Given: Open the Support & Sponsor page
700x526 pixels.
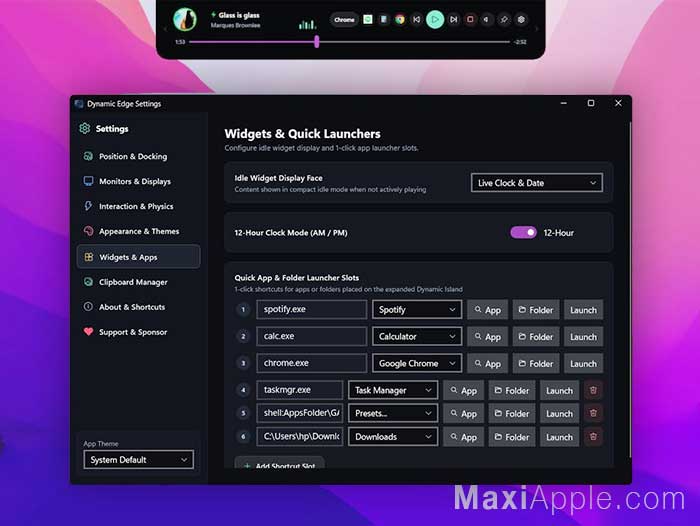Looking at the screenshot, I should point(138,332).
